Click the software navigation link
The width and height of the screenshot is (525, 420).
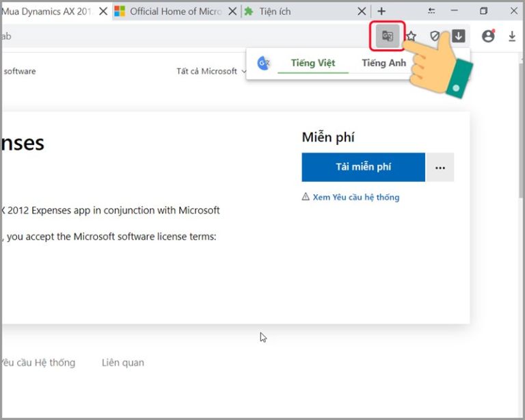coord(19,71)
